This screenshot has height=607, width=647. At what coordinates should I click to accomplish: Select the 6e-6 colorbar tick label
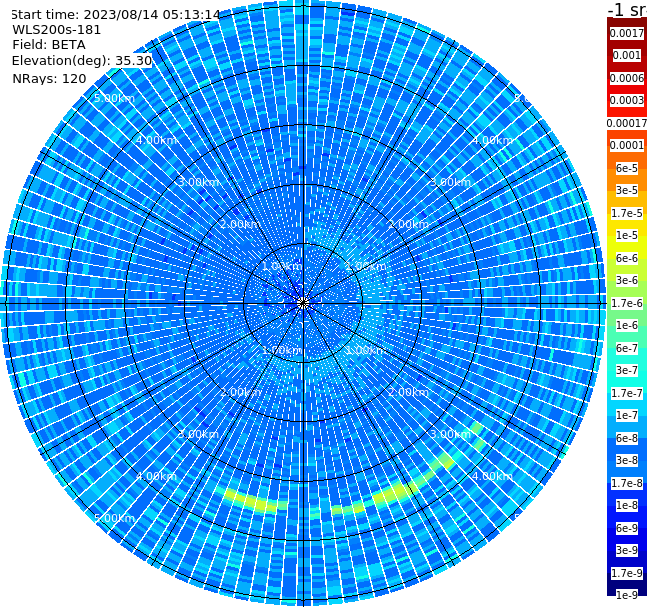(x=627, y=258)
